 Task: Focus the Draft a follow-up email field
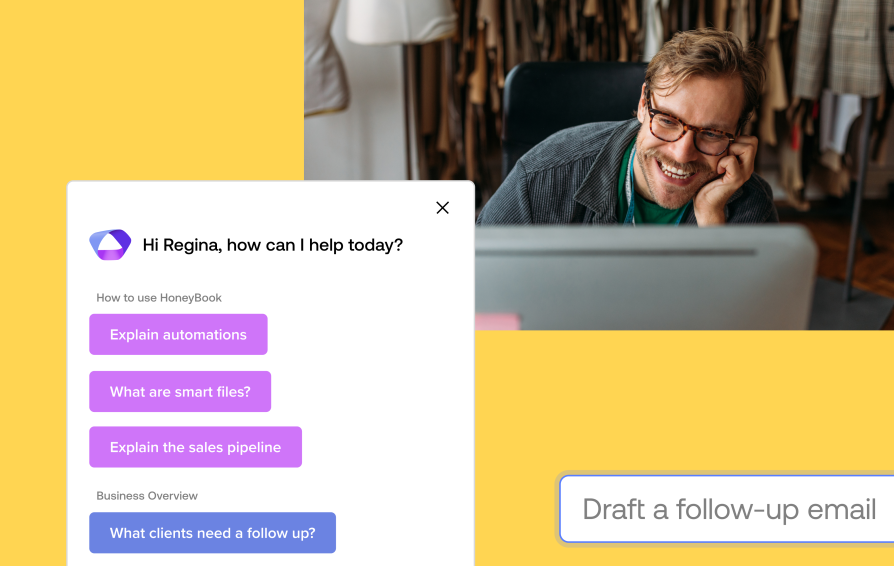point(727,508)
